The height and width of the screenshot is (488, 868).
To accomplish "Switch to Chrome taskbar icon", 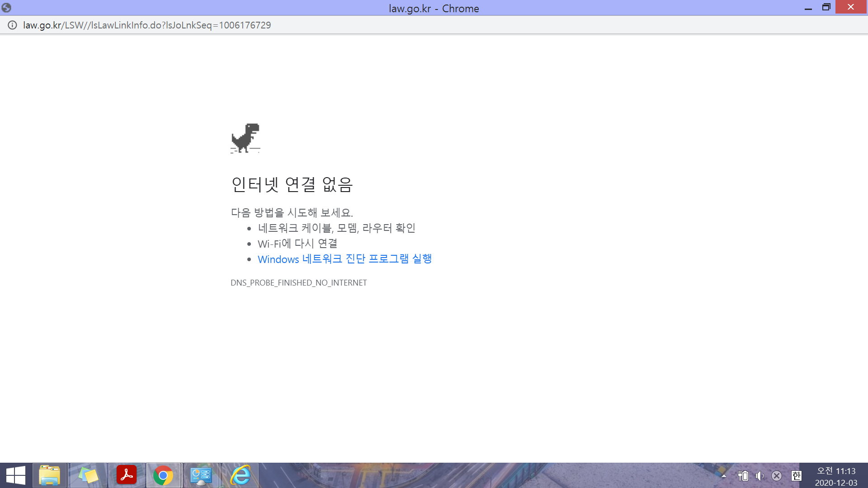I will (163, 475).
